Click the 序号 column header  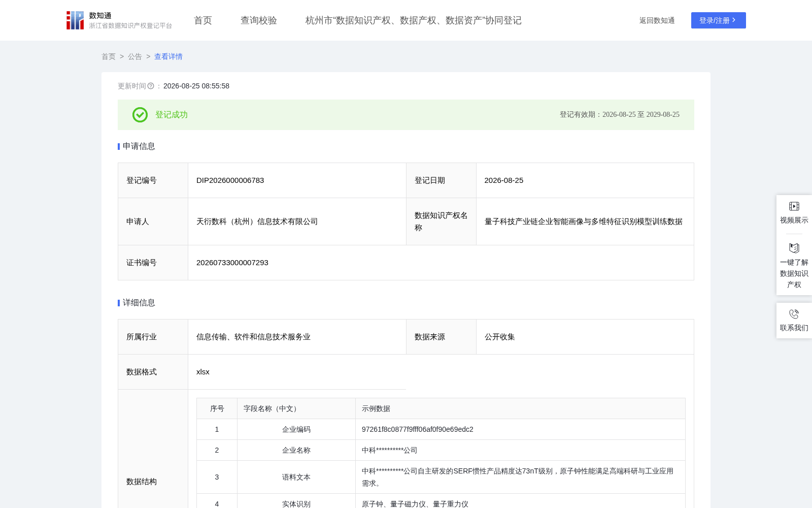tap(217, 408)
